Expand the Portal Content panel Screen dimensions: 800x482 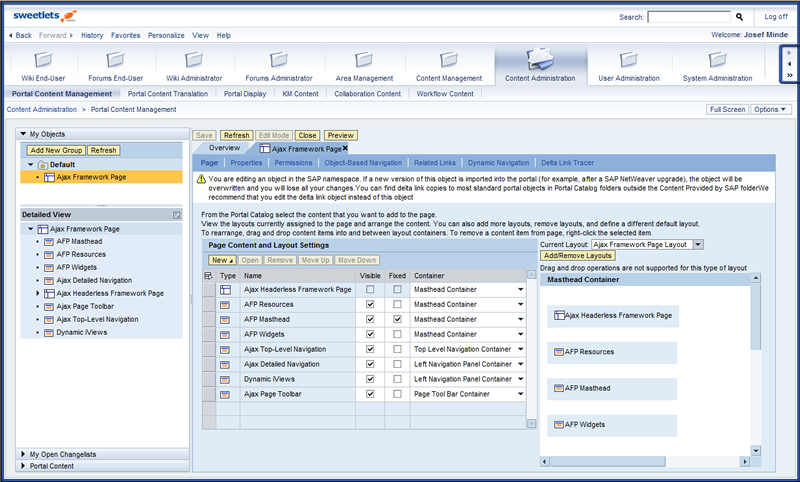pyautogui.click(x=23, y=466)
